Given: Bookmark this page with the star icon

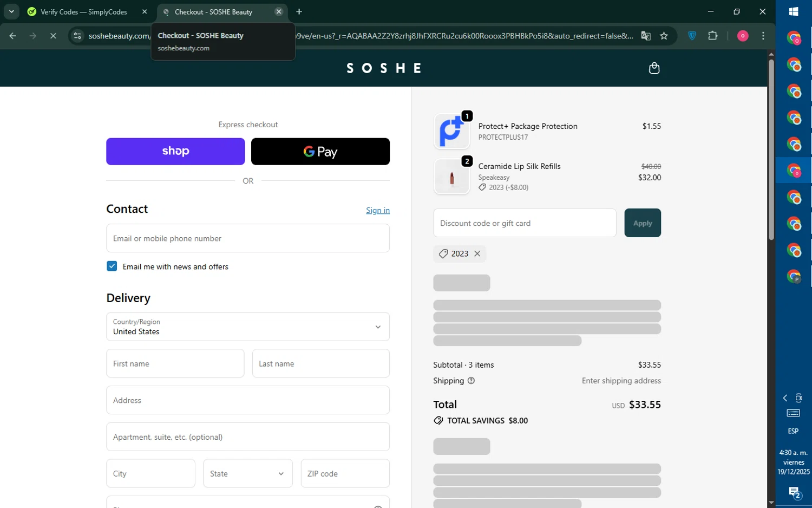Looking at the screenshot, I should click(664, 36).
